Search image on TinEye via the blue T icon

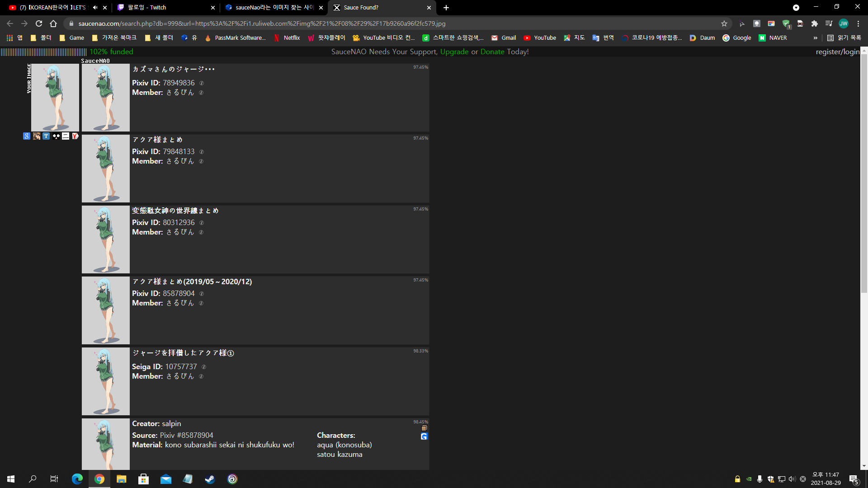[x=46, y=136]
